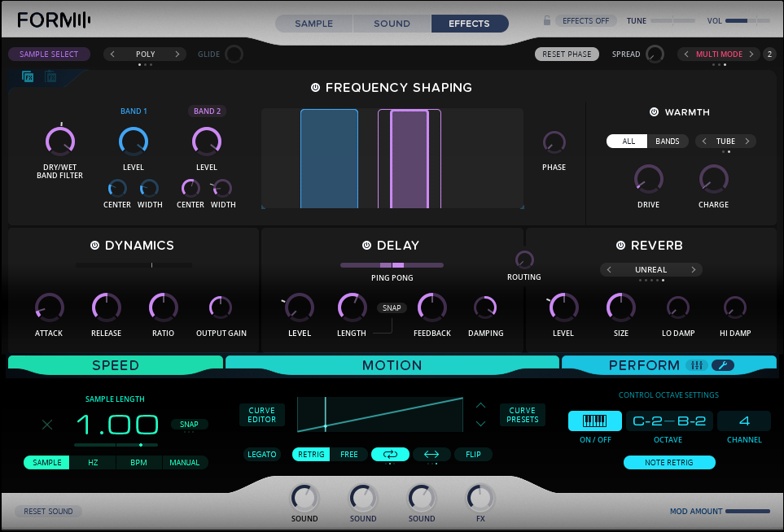Image resolution: width=784 pixels, height=532 pixels.
Task: Toggle the sample length Snap button
Action: pyautogui.click(x=189, y=424)
